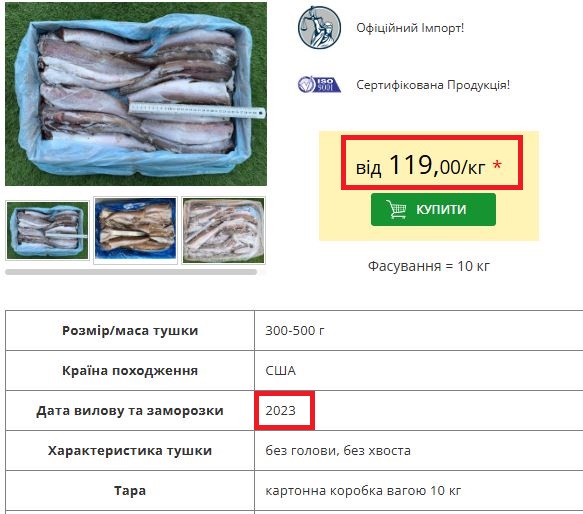Select the second thumbnail with dark blue packaging
Screen dimensions: 583x514
click(135, 230)
